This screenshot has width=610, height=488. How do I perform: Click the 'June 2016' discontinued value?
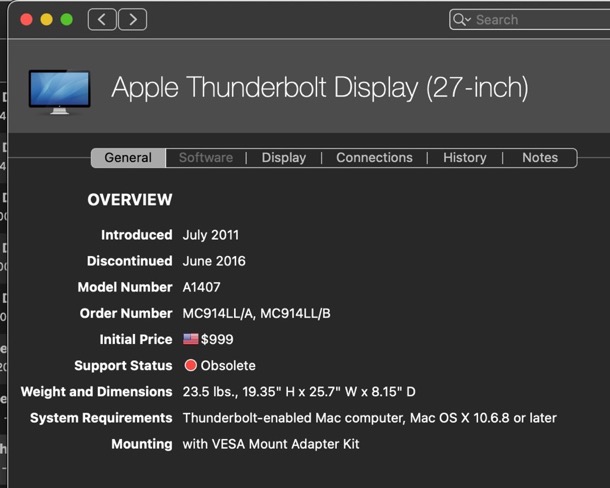[214, 261]
